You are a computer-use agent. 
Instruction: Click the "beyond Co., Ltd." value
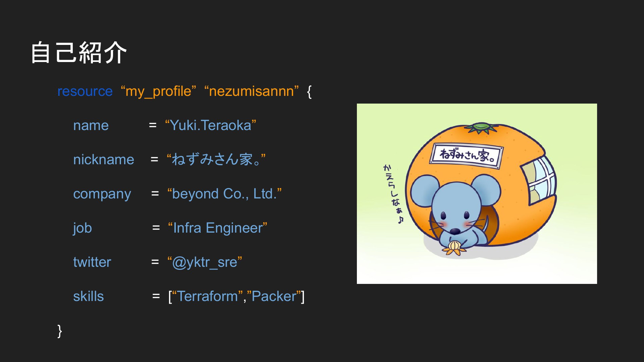point(224,194)
